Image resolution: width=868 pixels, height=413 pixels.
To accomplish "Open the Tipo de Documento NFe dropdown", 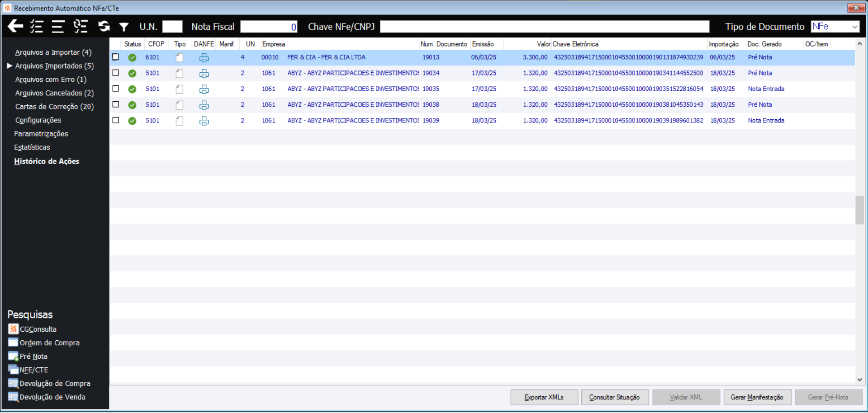I will [835, 27].
